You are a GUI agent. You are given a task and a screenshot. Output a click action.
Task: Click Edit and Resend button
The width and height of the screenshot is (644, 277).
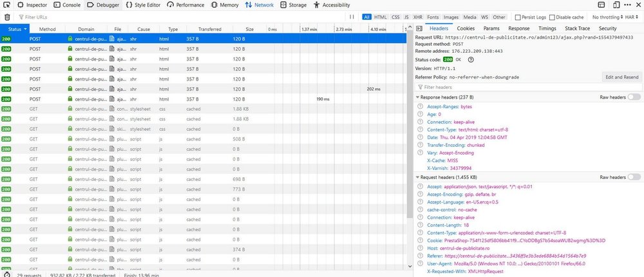[x=622, y=77]
